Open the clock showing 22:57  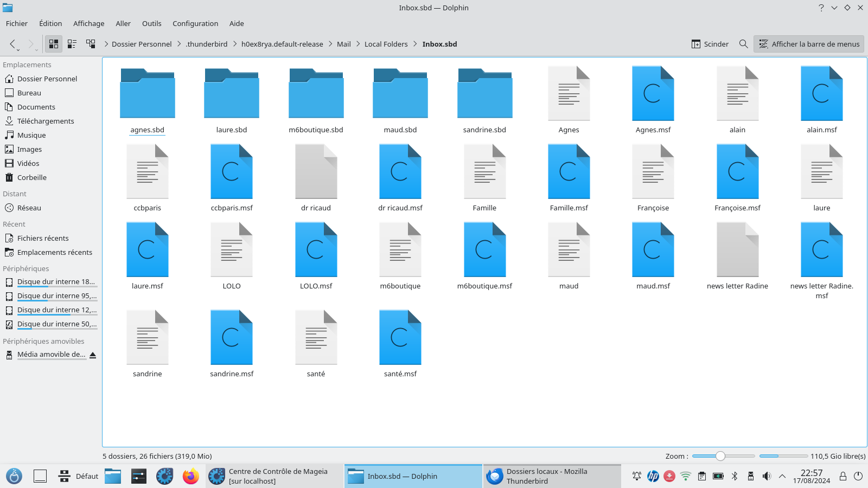(812, 476)
